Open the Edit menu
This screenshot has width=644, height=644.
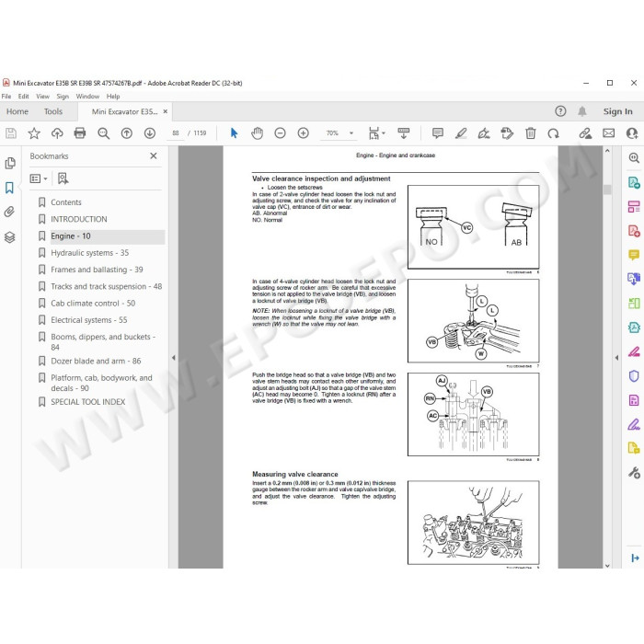23,96
